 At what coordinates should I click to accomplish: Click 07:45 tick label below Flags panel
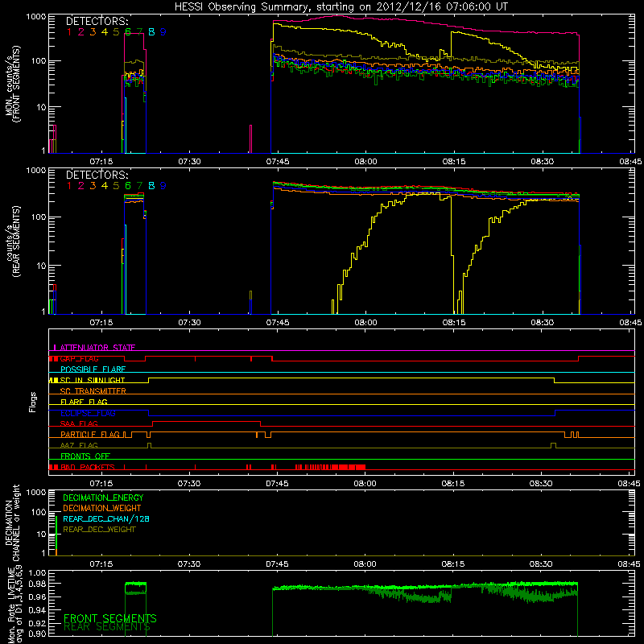277,484
